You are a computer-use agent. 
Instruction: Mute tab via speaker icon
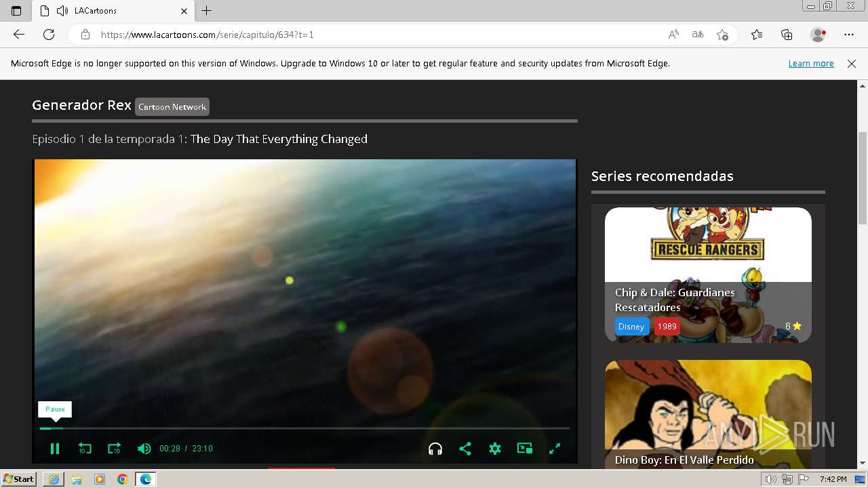pyautogui.click(x=62, y=11)
